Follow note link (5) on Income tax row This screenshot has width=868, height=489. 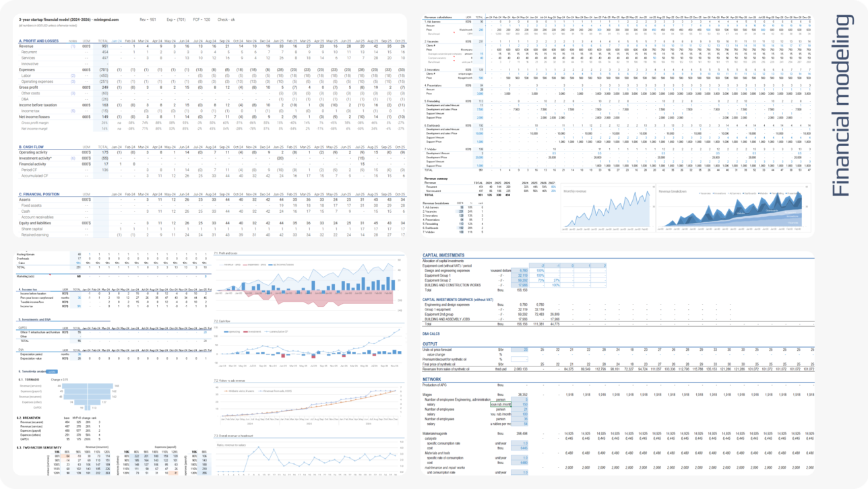(73, 110)
